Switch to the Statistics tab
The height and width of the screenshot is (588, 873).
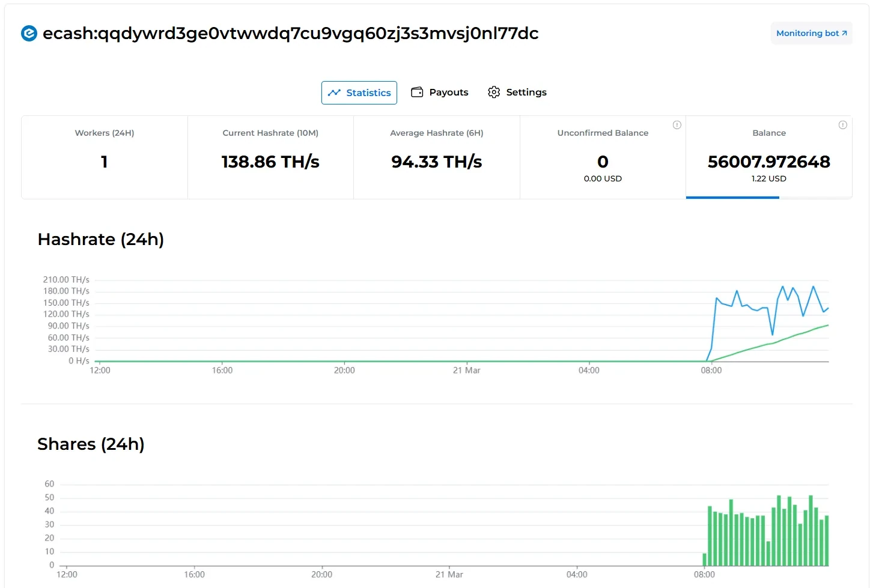coord(359,92)
